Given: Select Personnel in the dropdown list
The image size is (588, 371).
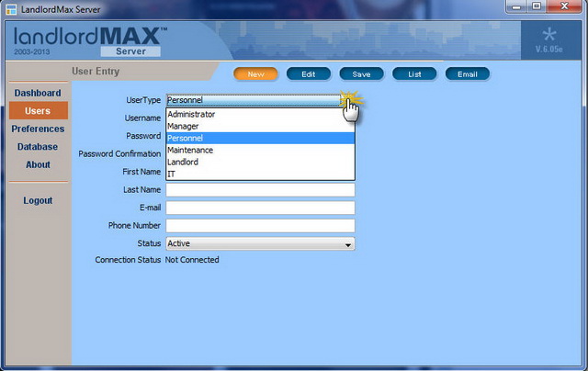Looking at the screenshot, I should click(x=260, y=139).
